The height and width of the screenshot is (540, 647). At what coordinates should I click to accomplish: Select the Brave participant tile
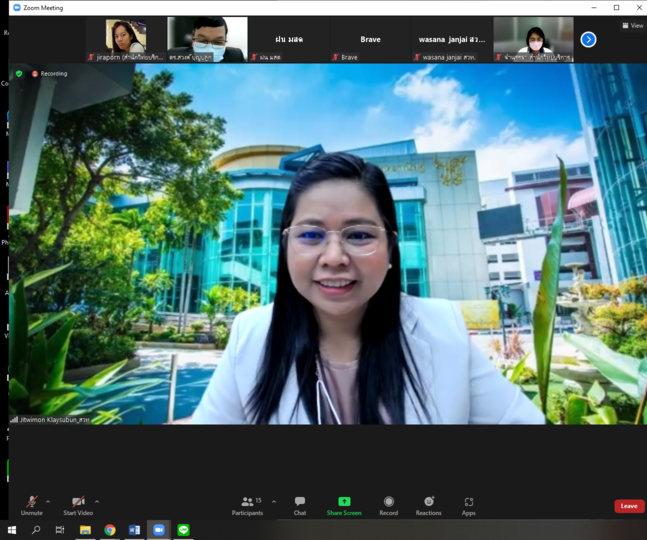pos(370,40)
